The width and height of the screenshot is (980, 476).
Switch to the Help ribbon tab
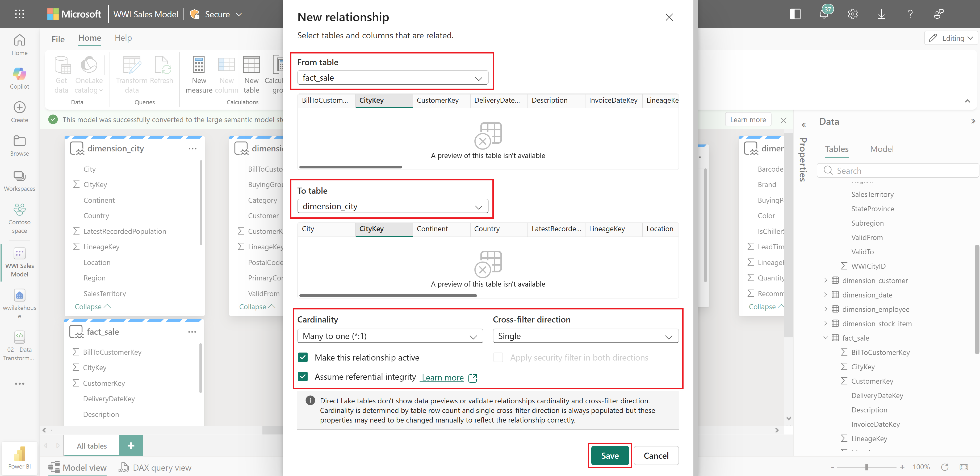click(x=123, y=38)
